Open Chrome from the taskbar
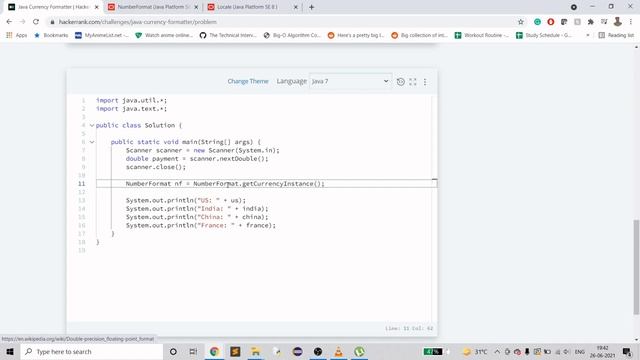This screenshot has width=640, height=360. click(214, 351)
